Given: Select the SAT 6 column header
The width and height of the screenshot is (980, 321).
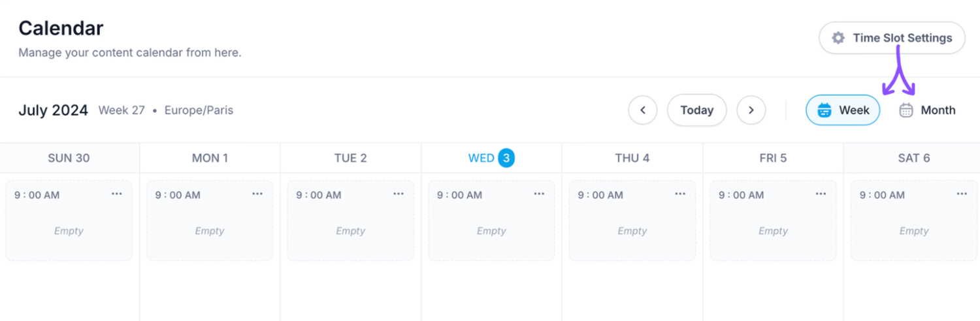Looking at the screenshot, I should (x=913, y=158).
